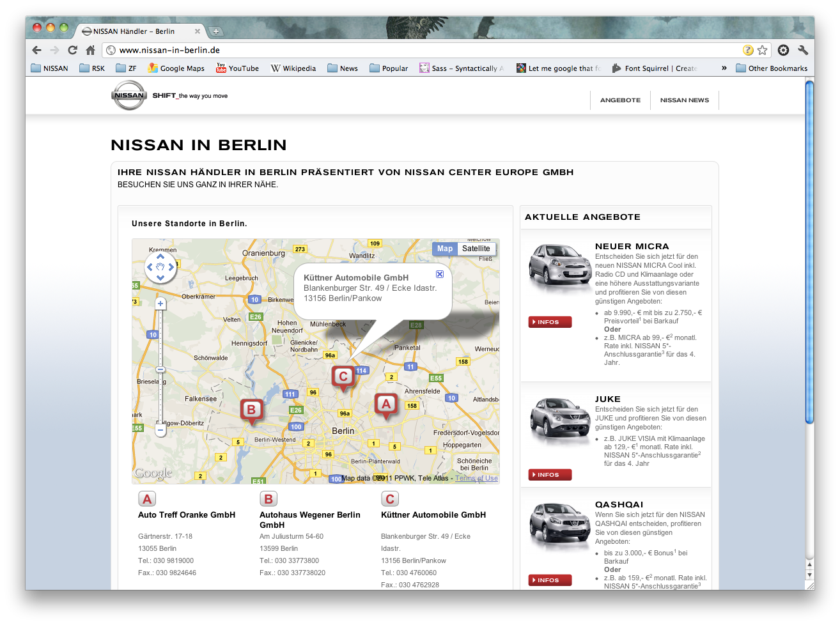The height and width of the screenshot is (625, 840).
Task: Open the News bookmarks folder
Action: [343, 68]
